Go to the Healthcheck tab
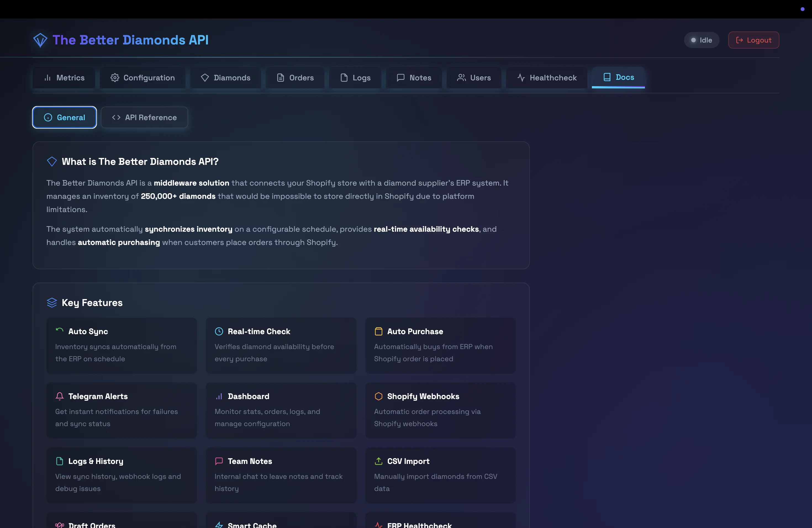The height and width of the screenshot is (528, 812). click(547, 78)
